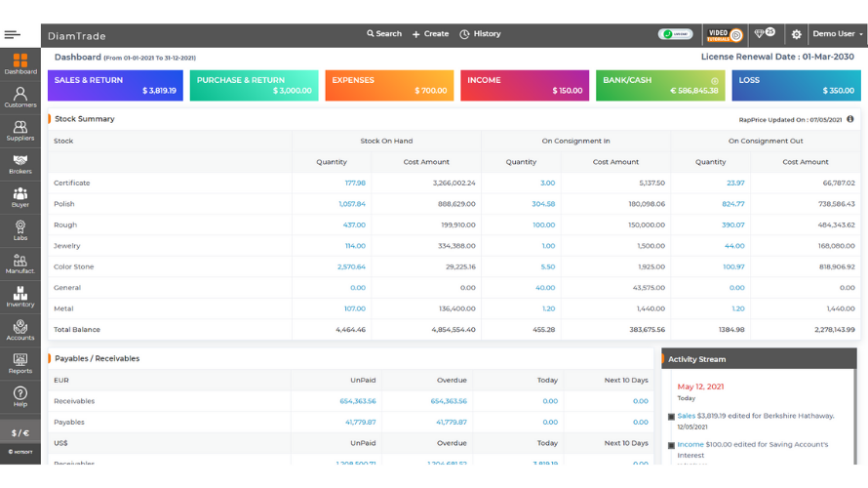The width and height of the screenshot is (868, 488).
Task: Show the RapPrice info icon details
Action: tap(850, 119)
